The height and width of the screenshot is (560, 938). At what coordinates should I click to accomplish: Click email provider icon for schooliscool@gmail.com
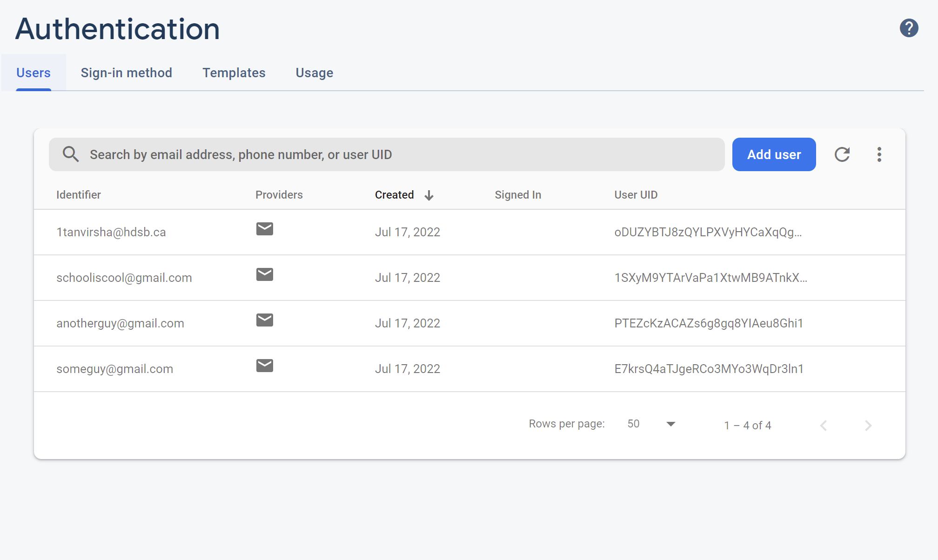click(x=264, y=274)
